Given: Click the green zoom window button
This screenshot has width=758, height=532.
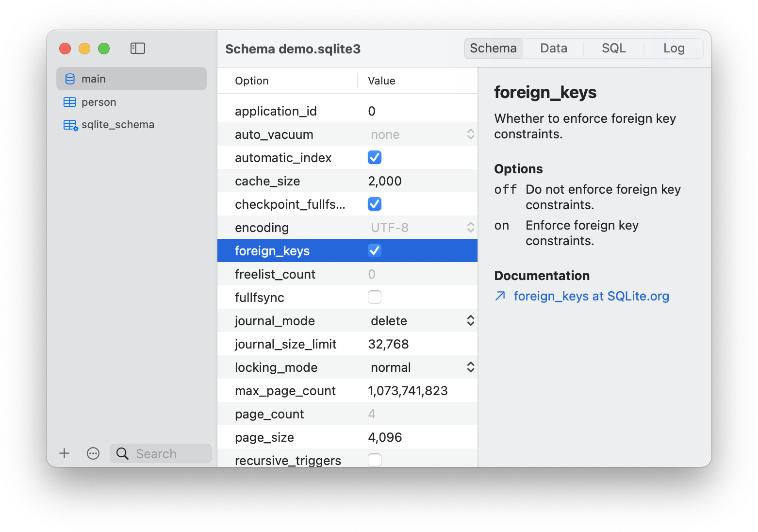Looking at the screenshot, I should (x=104, y=49).
